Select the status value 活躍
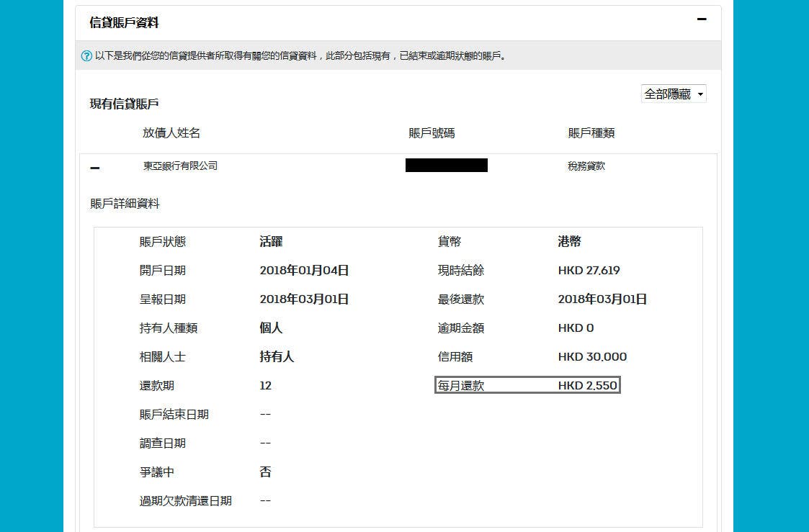The height and width of the screenshot is (532, 809). pyautogui.click(x=272, y=242)
